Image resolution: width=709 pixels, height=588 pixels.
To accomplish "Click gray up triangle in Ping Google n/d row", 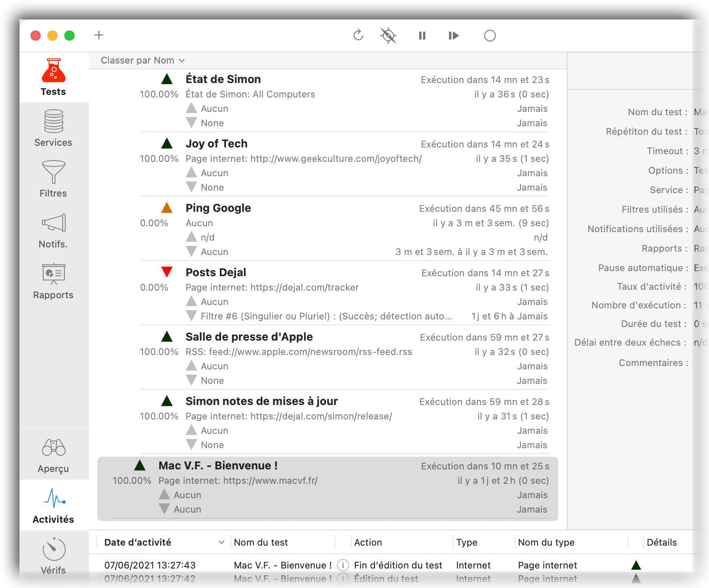I will (x=191, y=237).
